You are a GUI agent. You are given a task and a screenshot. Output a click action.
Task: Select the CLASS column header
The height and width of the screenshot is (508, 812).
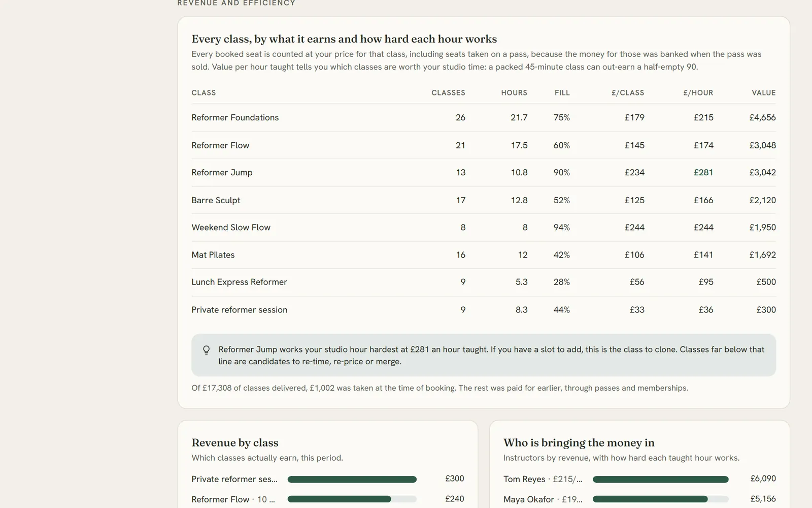(204, 92)
